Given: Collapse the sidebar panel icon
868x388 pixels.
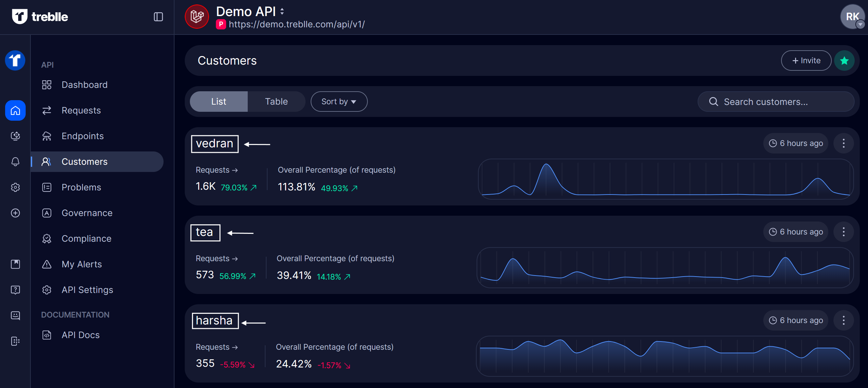Looking at the screenshot, I should pyautogui.click(x=158, y=17).
